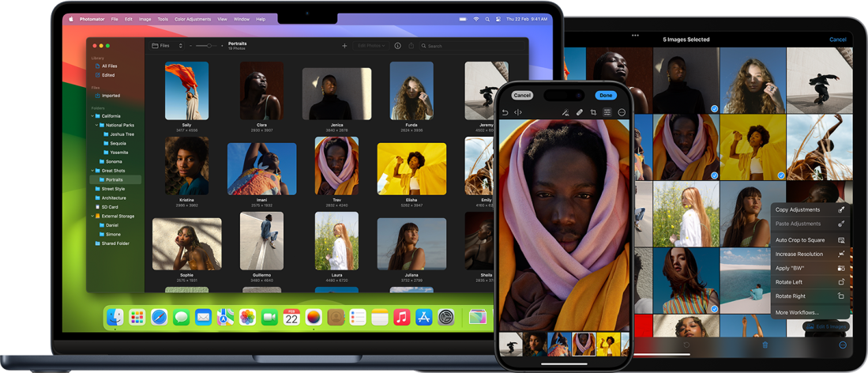Viewport: 868px width, 373px height.
Task: Select the Sally photo thumbnail
Action: [186, 90]
